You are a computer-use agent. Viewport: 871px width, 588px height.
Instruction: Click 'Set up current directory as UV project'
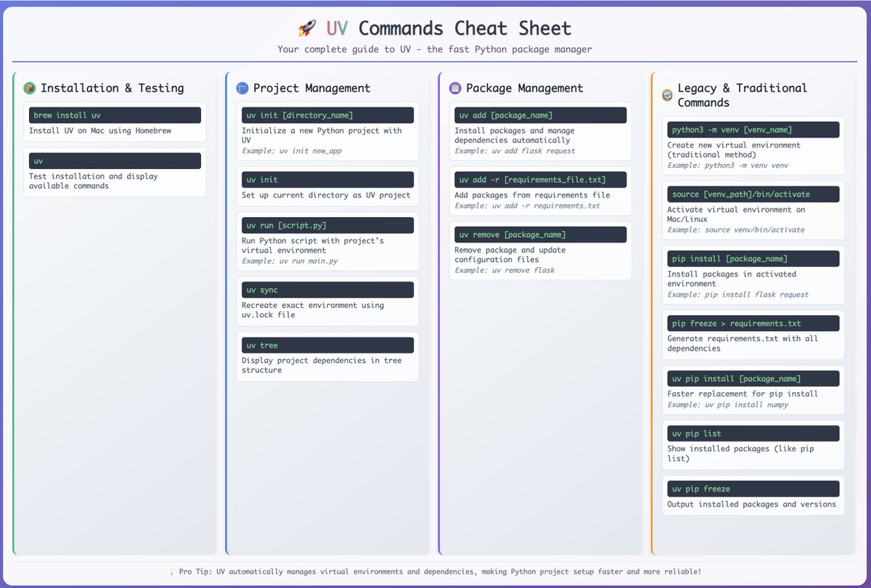(x=326, y=195)
